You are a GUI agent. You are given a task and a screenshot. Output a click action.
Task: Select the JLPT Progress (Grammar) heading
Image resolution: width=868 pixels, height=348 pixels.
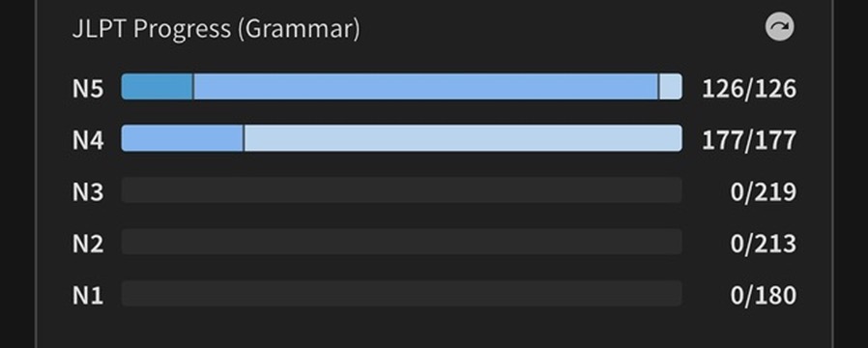coord(216,28)
